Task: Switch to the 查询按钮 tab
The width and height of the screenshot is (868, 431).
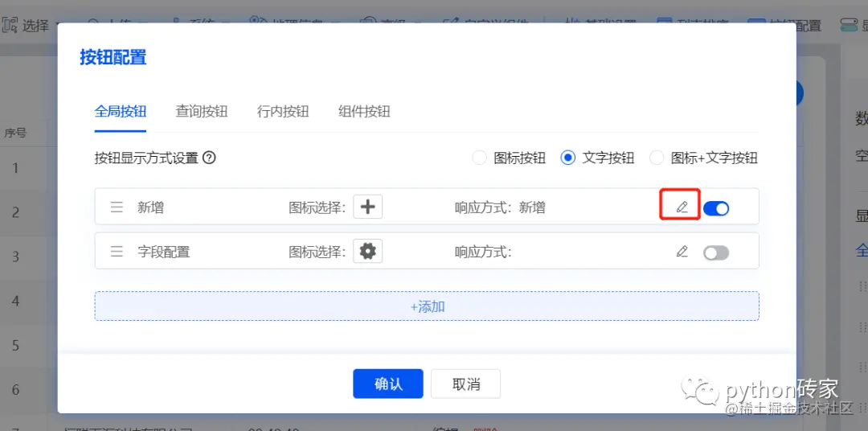Action: click(x=202, y=111)
